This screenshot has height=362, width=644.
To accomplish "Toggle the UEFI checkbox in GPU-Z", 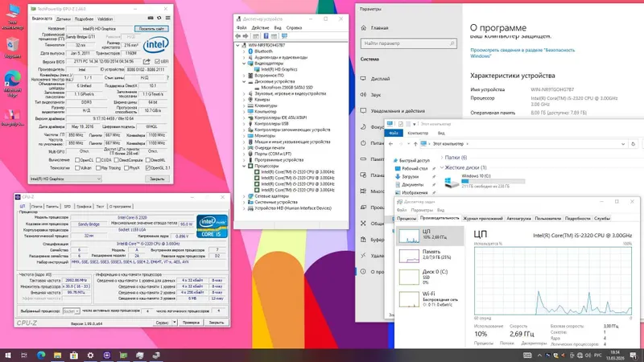I will [157, 62].
